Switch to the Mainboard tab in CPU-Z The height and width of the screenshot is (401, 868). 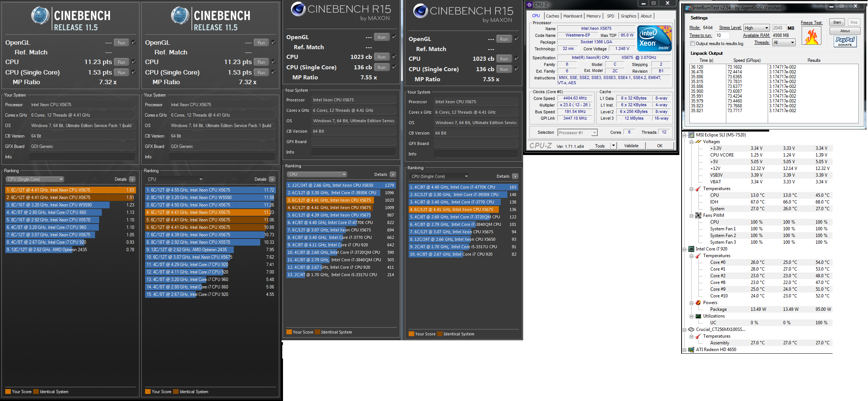[573, 16]
